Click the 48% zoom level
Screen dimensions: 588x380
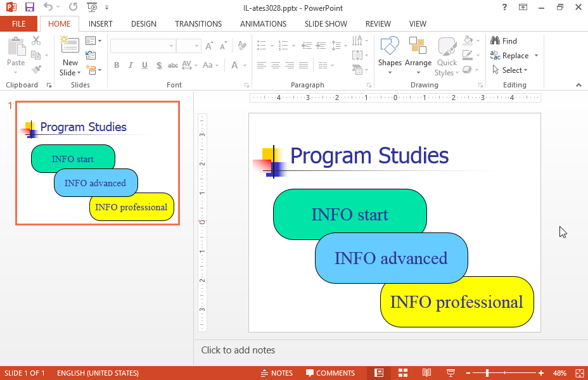(559, 373)
